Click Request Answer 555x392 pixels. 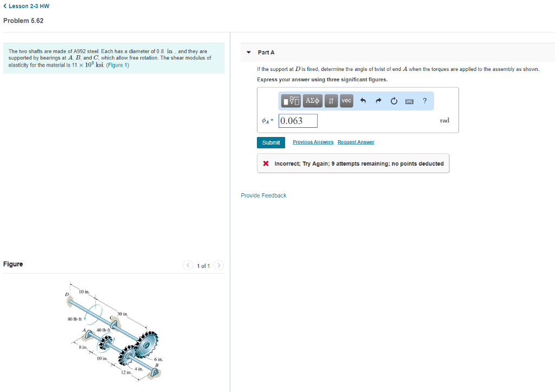click(356, 142)
